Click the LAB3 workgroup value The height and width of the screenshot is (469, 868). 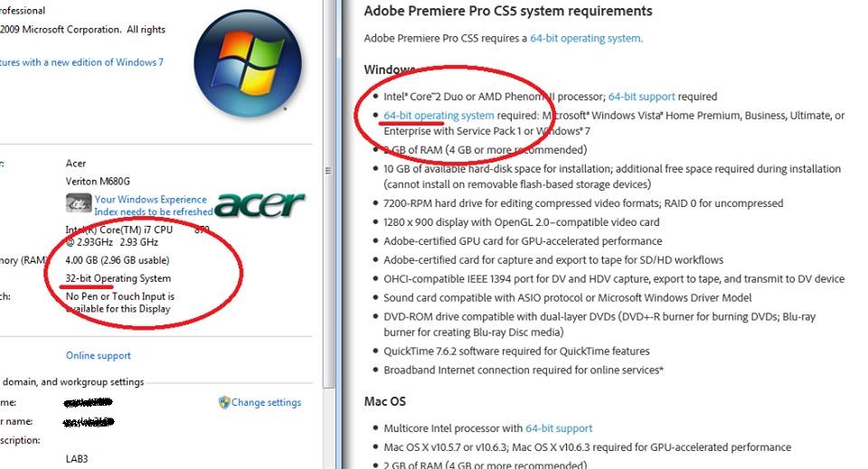pos(76,458)
